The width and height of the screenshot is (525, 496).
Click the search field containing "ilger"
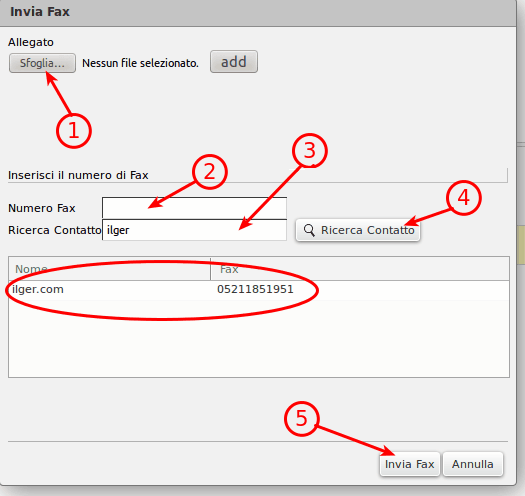click(x=194, y=230)
